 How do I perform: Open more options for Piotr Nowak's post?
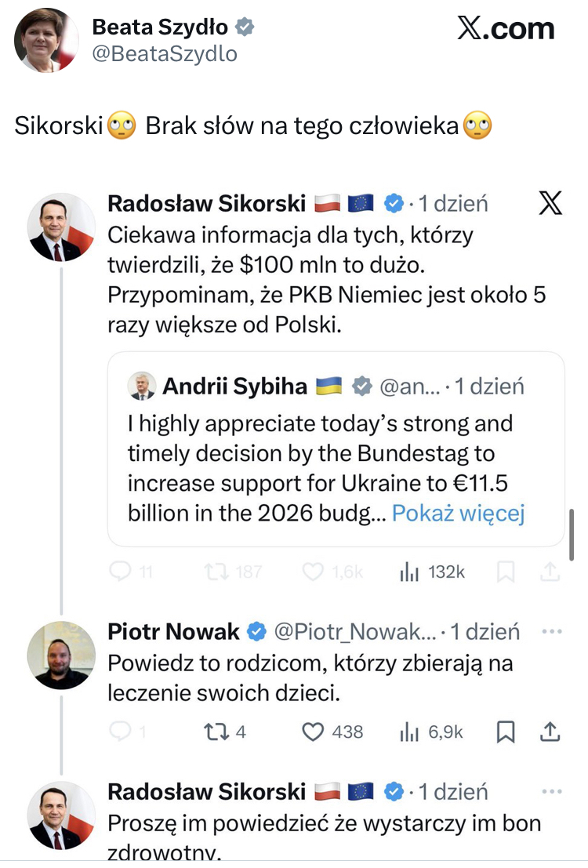553,631
